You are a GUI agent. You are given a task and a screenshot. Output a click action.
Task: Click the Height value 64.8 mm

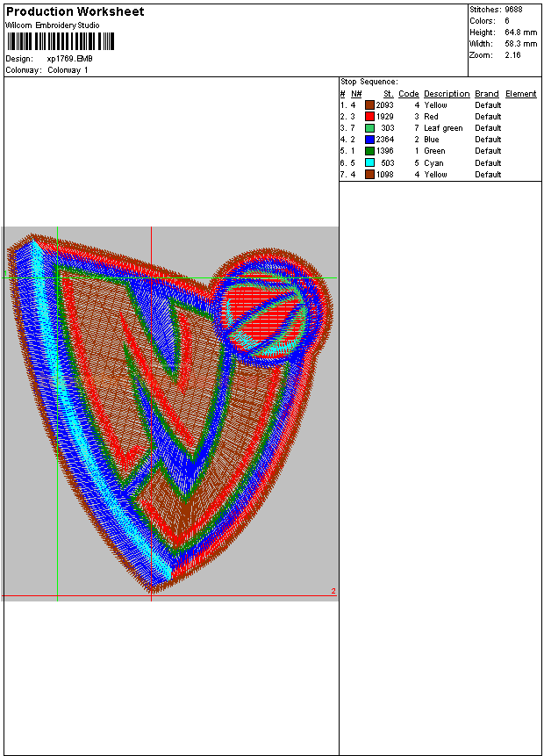[521, 32]
